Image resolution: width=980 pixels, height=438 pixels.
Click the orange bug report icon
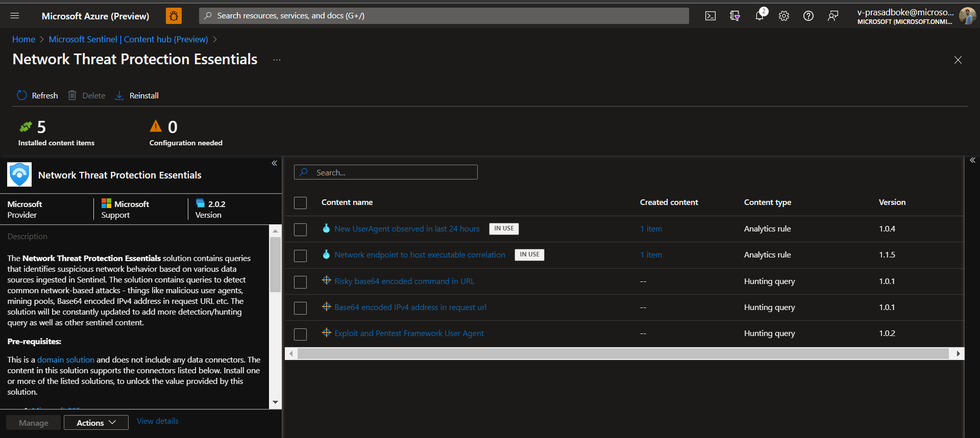point(174,16)
